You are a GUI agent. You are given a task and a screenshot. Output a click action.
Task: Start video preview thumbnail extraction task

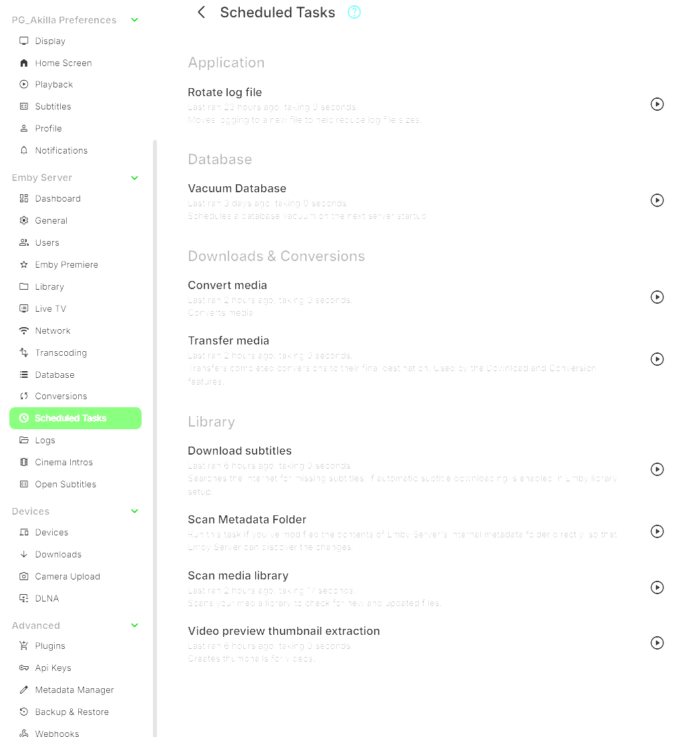coord(657,643)
